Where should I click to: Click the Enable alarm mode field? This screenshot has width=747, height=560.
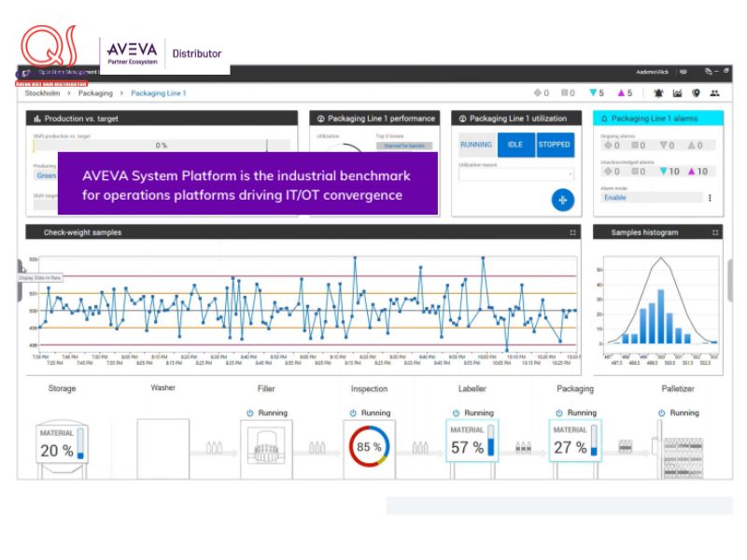650,198
